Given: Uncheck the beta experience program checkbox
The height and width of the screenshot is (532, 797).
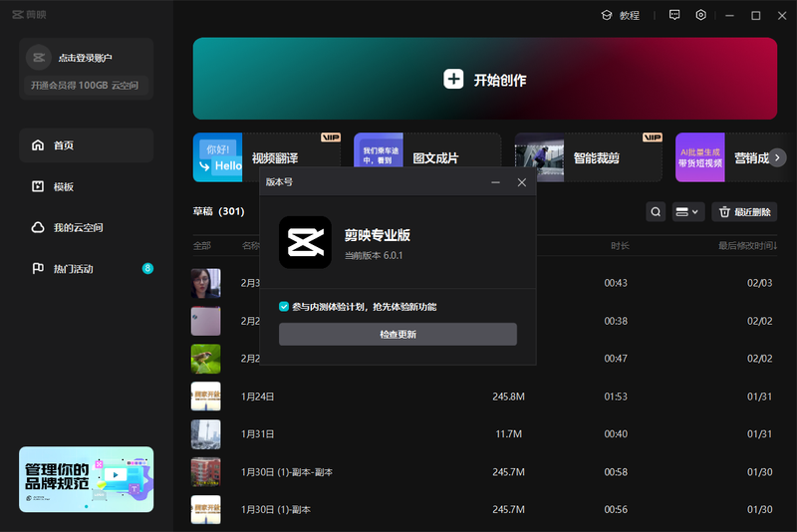Looking at the screenshot, I should point(284,307).
